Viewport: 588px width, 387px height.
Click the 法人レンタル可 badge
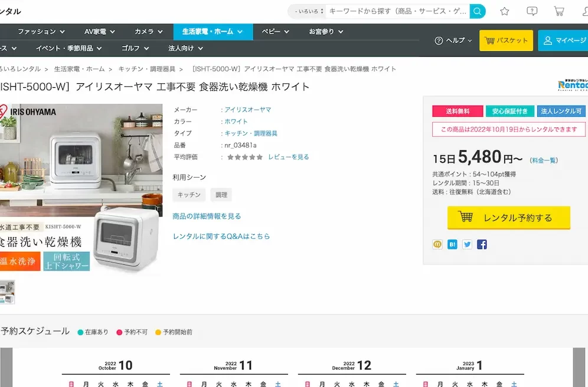[x=561, y=111]
